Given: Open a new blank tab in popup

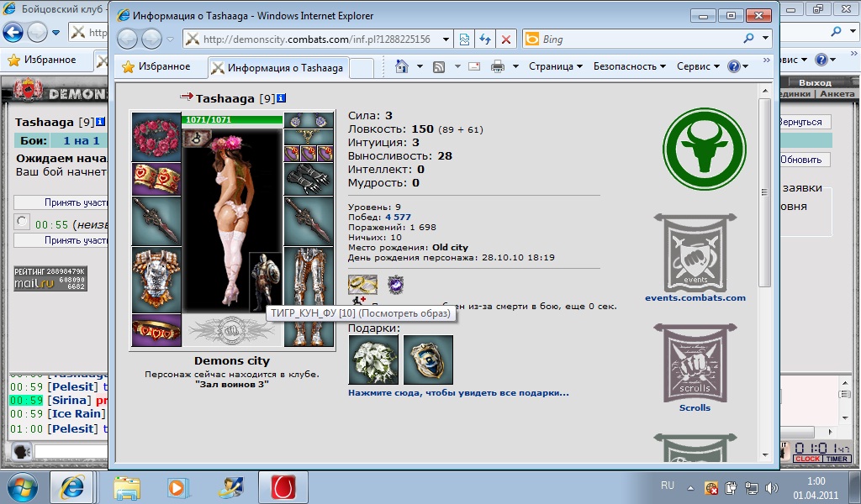Looking at the screenshot, I should pyautogui.click(x=362, y=68).
